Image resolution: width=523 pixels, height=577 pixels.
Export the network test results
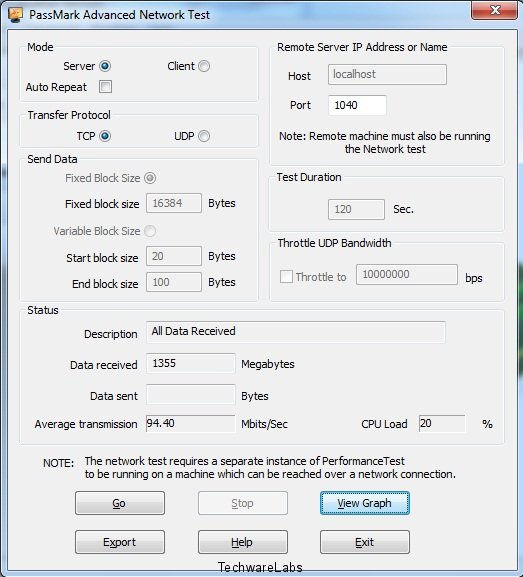pyautogui.click(x=120, y=542)
